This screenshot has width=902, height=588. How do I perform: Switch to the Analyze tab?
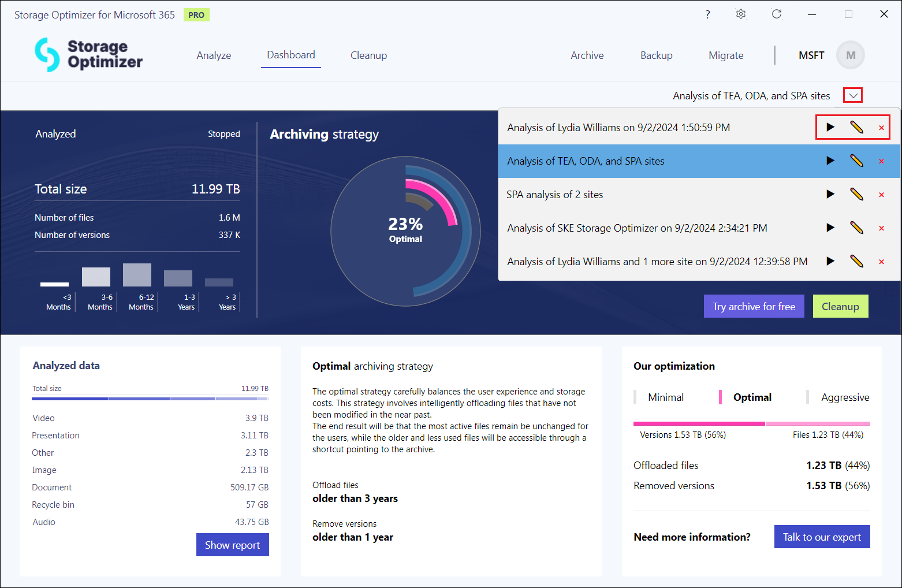pyautogui.click(x=214, y=55)
